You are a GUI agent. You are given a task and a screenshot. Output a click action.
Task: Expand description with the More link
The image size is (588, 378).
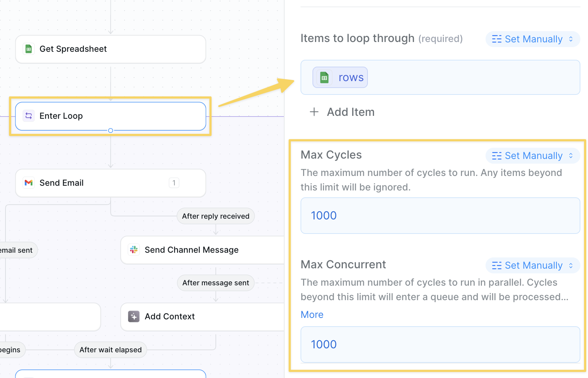[x=312, y=315]
